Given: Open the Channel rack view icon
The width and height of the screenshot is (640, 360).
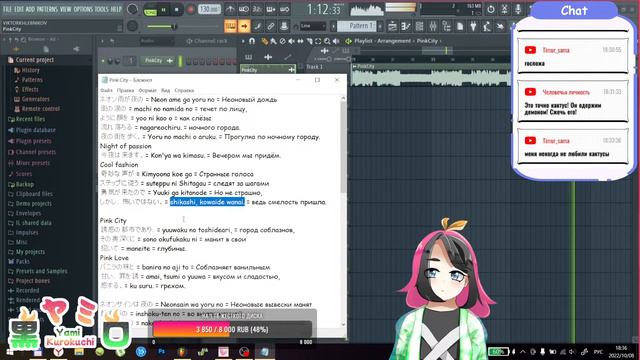Looking at the screenshot, I should coord(419,26).
